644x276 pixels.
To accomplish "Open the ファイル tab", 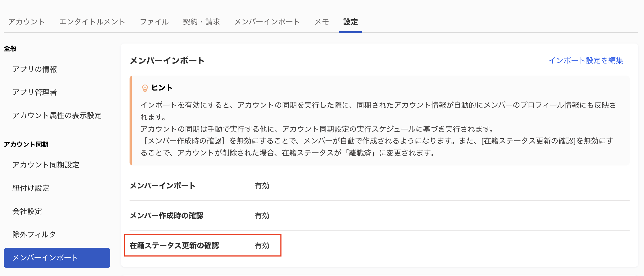I will [x=154, y=22].
